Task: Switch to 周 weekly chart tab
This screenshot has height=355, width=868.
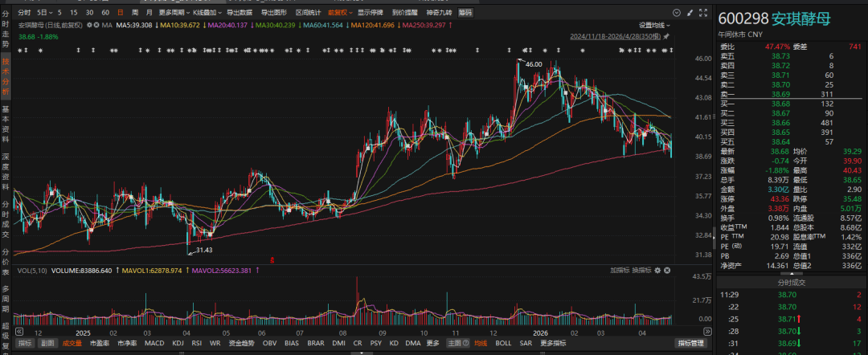Action: (134, 14)
